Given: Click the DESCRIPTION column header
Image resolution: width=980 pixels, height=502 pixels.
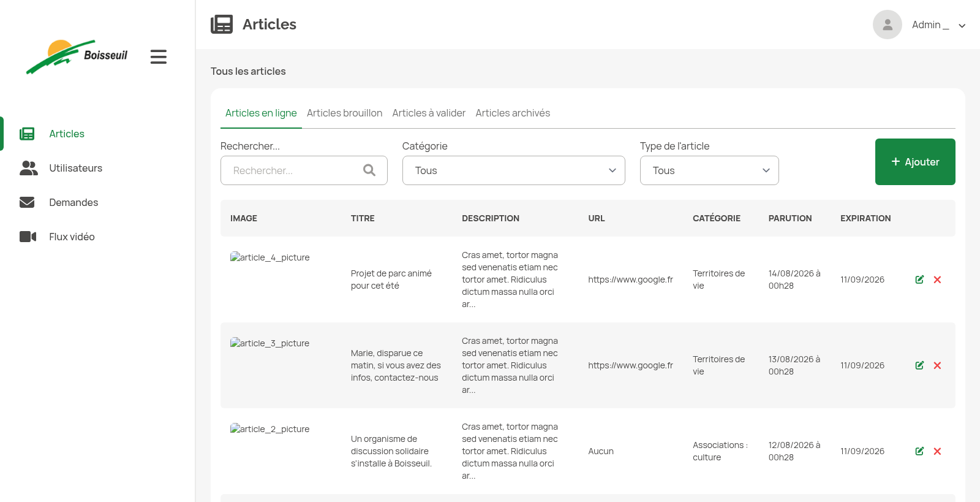Looking at the screenshot, I should tap(491, 218).
